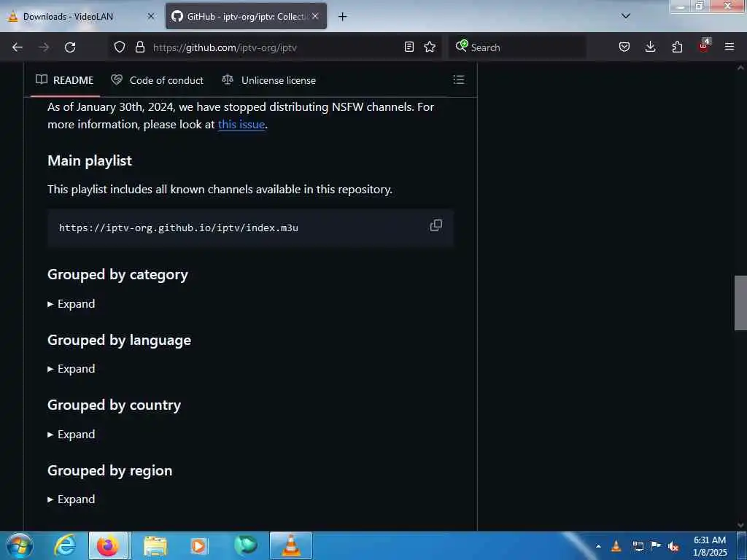Screen dimensions: 747x560
Task: Toggle reader view icon in address bar
Action: click(409, 47)
